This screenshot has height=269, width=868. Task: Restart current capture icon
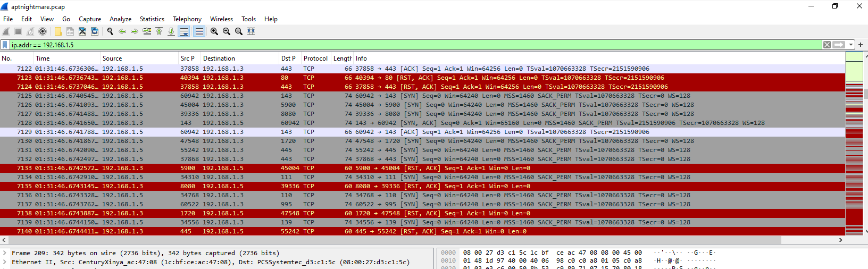30,31
